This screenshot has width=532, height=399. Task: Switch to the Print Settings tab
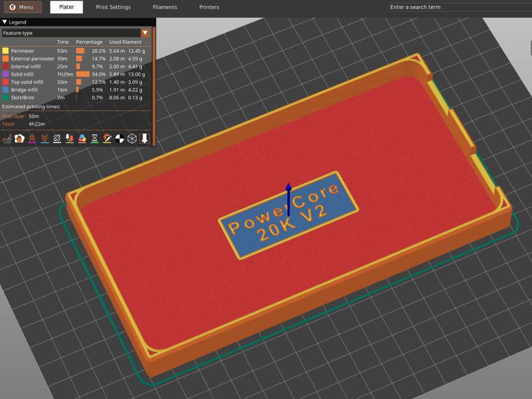[113, 7]
